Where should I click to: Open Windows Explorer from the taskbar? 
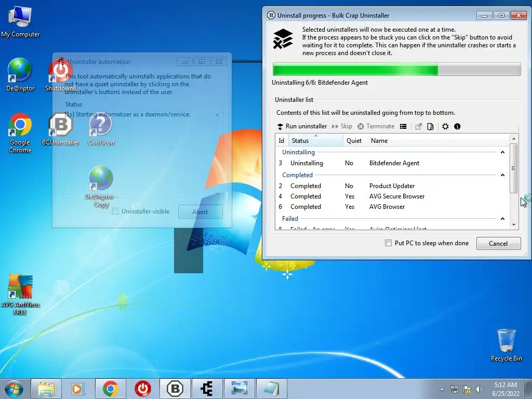point(46,389)
